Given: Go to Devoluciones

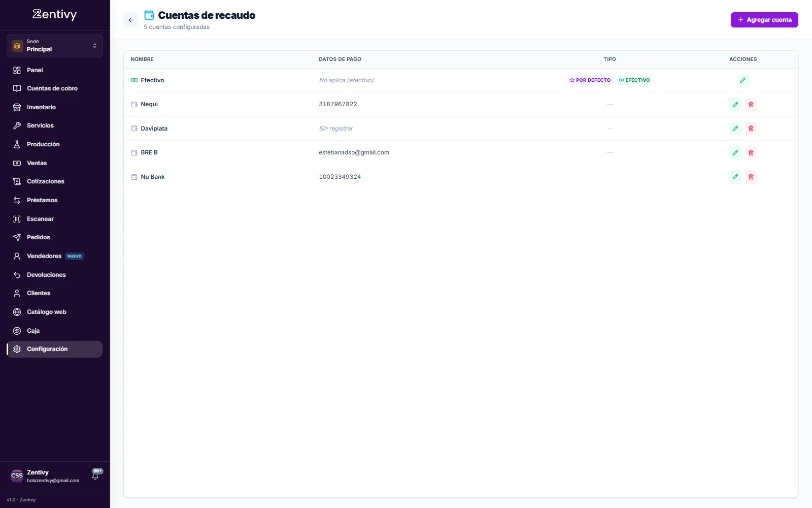Looking at the screenshot, I should [55, 275].
